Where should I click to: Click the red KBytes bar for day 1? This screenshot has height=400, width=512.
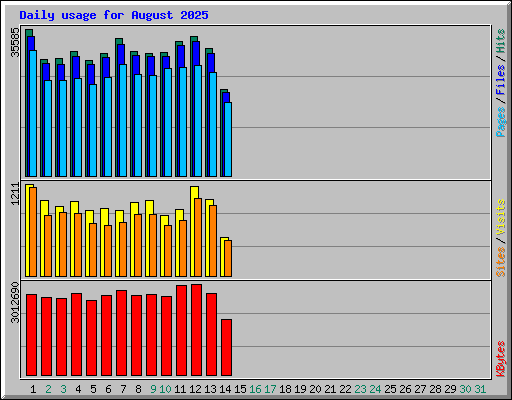click(31, 335)
